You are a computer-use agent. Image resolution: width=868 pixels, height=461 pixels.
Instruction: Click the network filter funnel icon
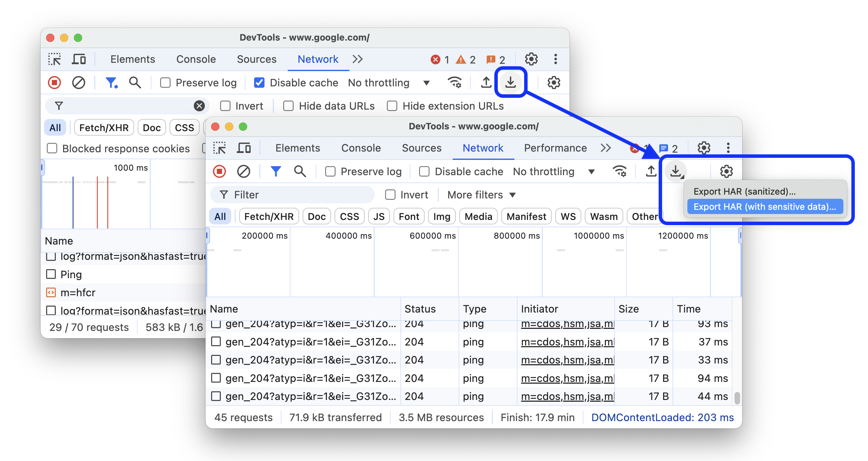coord(275,171)
